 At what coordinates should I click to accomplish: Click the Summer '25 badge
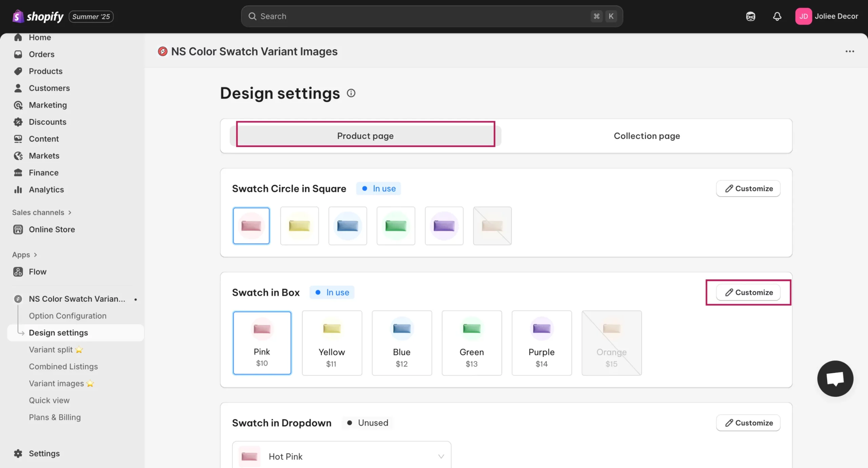tap(91, 16)
